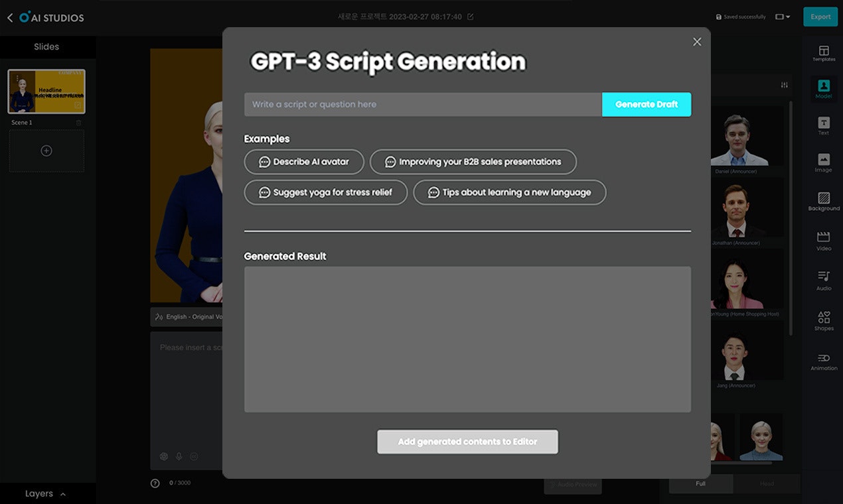Click Add generated contents to Editor

pyautogui.click(x=467, y=442)
